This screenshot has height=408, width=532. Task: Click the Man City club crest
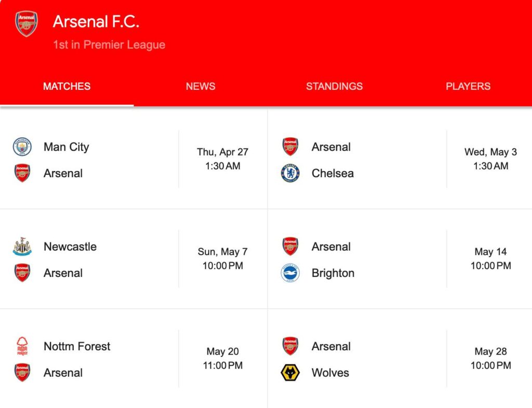click(22, 147)
